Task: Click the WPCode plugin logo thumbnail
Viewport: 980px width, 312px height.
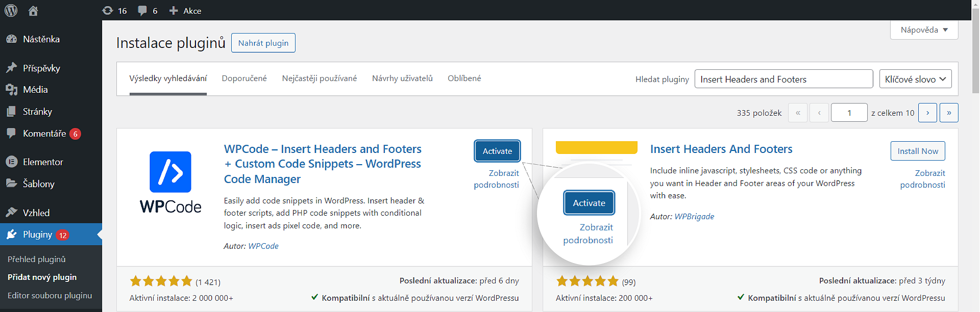Action: pos(170,183)
